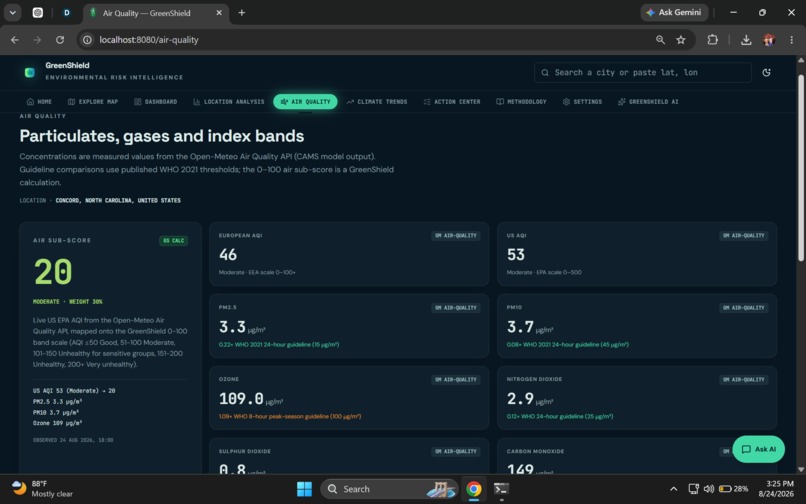Click the Ozone value 109.0
Viewport: 806px width, 504px height.
pos(241,399)
